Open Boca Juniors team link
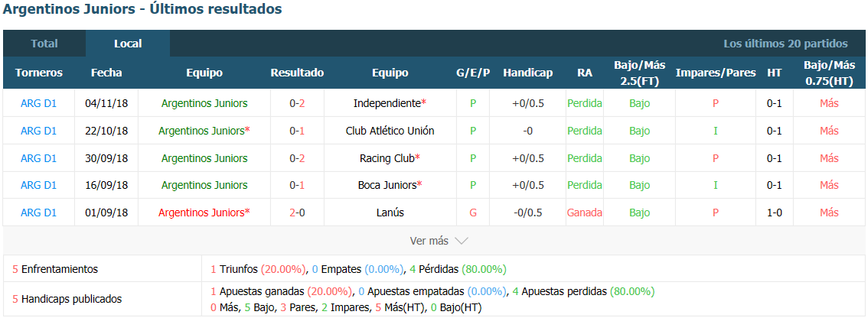 coord(387,185)
